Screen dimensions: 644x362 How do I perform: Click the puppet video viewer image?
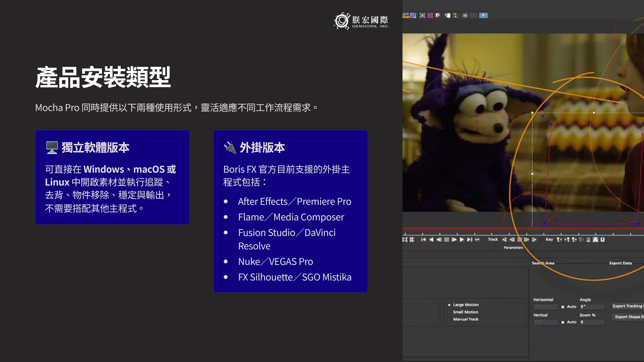pos(523,123)
